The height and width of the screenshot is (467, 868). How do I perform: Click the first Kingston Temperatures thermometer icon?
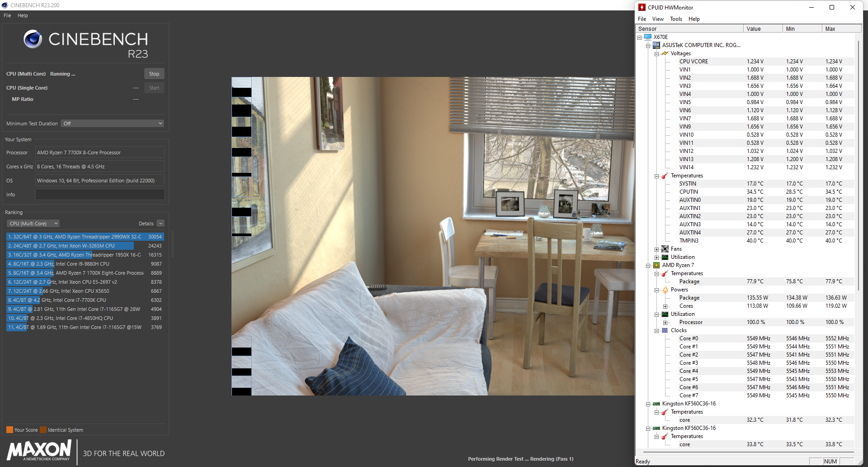(665, 412)
